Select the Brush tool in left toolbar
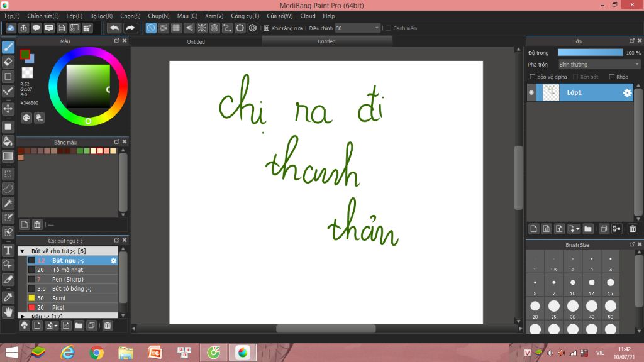 click(8, 47)
